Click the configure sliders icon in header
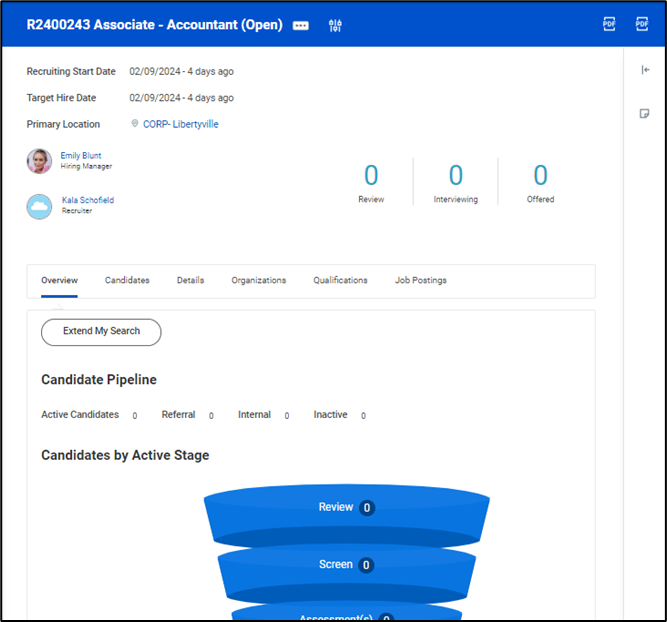The height and width of the screenshot is (622, 667). [335, 25]
